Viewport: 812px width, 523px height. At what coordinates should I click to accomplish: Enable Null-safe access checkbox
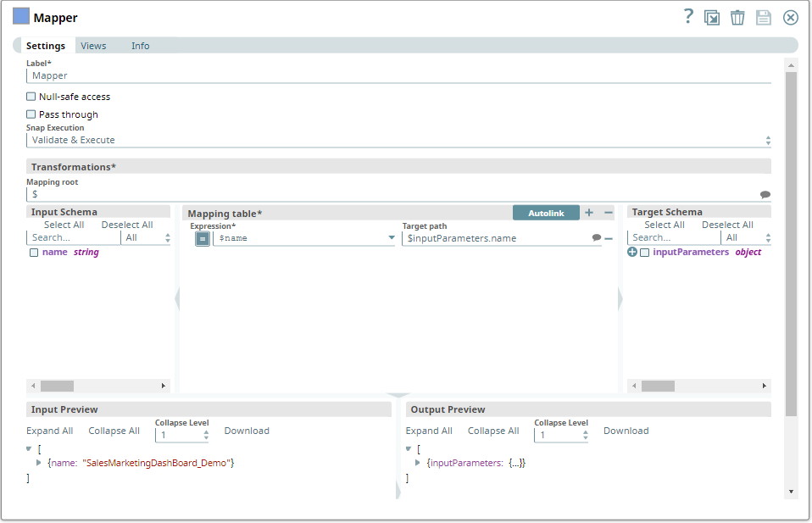(31, 97)
